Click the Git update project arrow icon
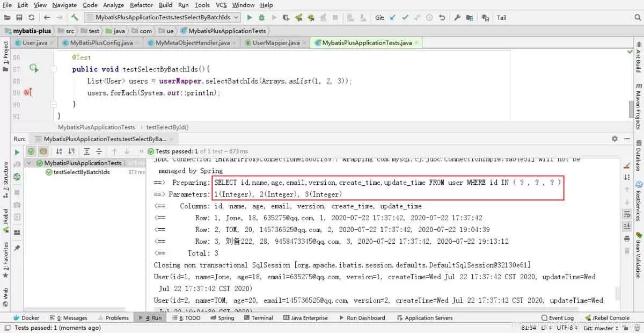 (393, 18)
